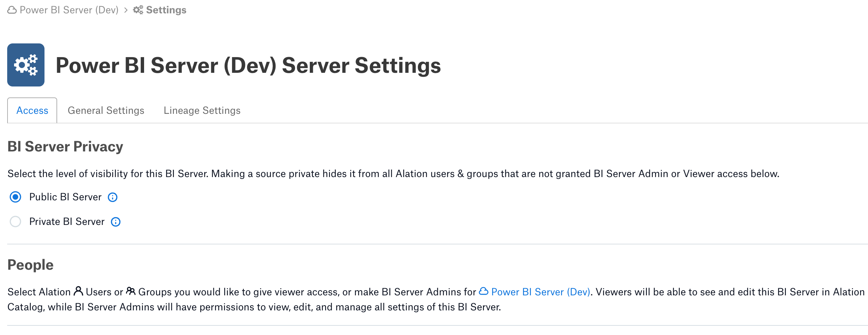This screenshot has width=868, height=335.
Task: Switch to the General Settings tab
Action: point(106,110)
